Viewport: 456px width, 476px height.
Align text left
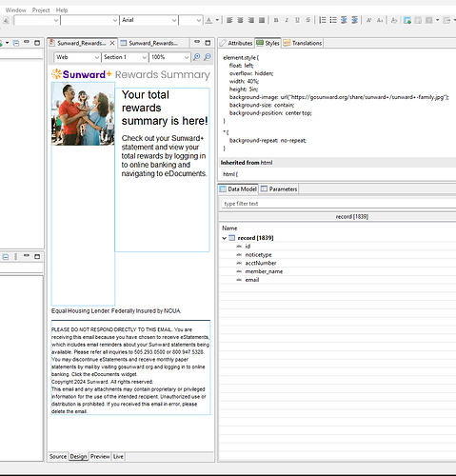229,20
